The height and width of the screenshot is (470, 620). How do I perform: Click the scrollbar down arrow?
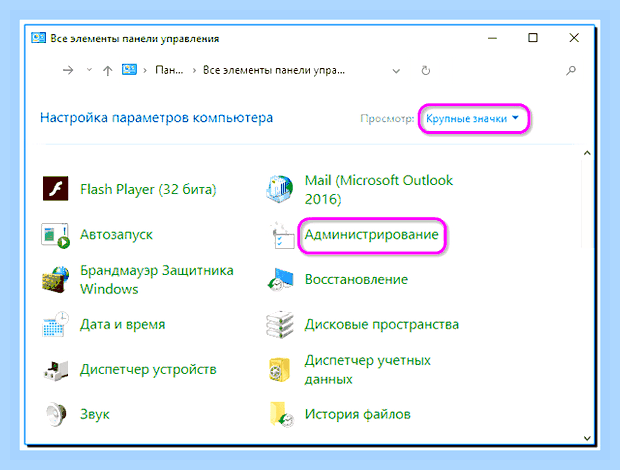click(x=587, y=438)
